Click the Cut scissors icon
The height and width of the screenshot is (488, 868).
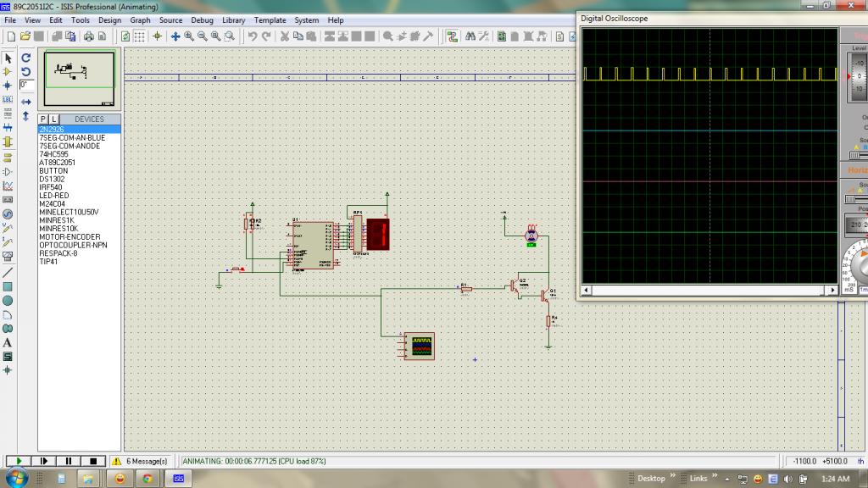285,36
